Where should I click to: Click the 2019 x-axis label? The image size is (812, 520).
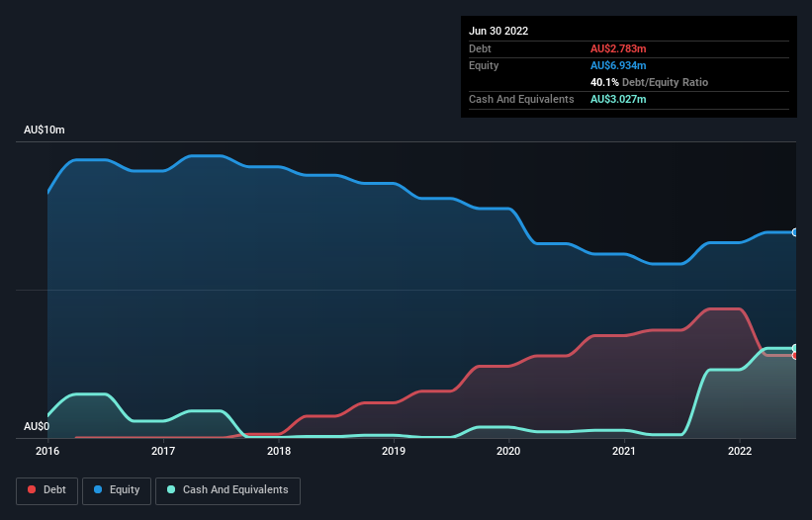coord(394,451)
